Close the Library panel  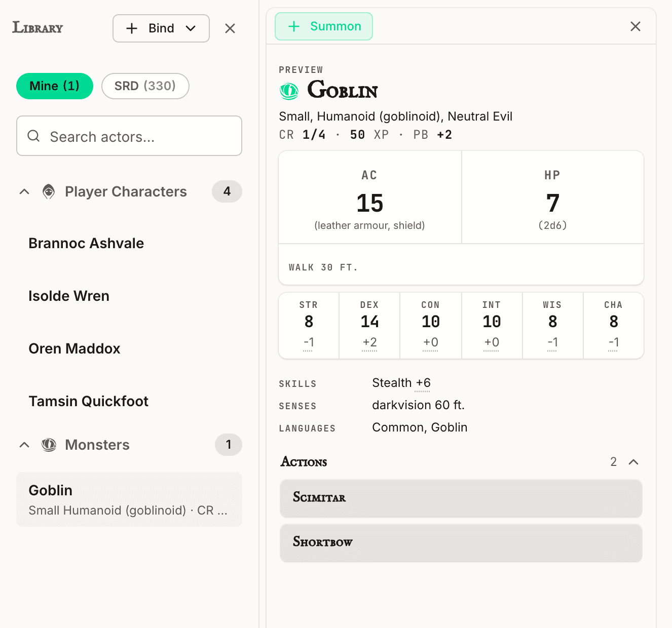click(x=230, y=28)
